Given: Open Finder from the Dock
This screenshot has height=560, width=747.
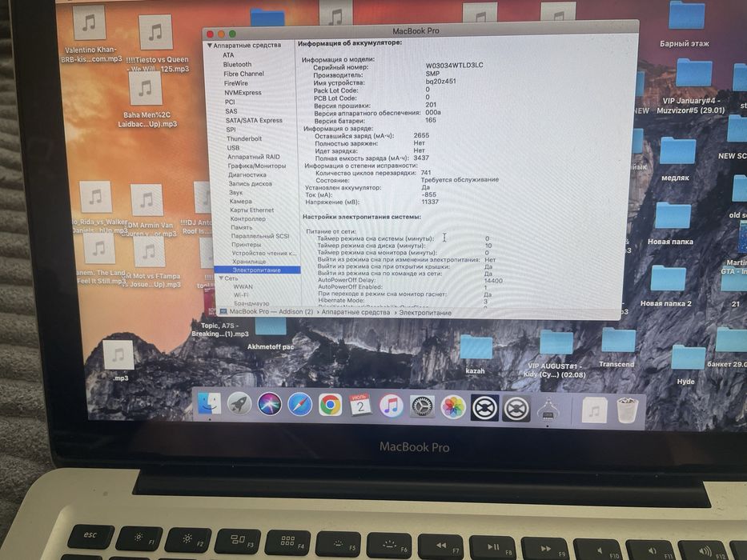Looking at the screenshot, I should pos(209,403).
